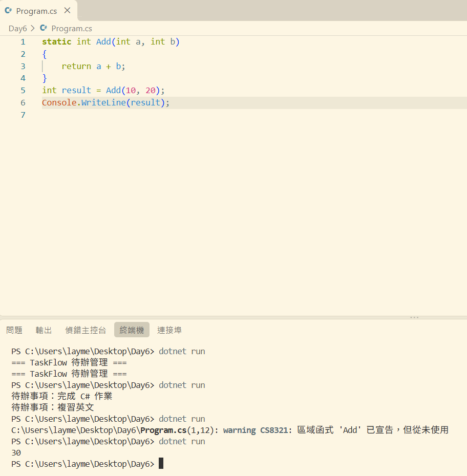Open the 連接埠 panel tab
The image size is (467, 476).
coord(169,330)
